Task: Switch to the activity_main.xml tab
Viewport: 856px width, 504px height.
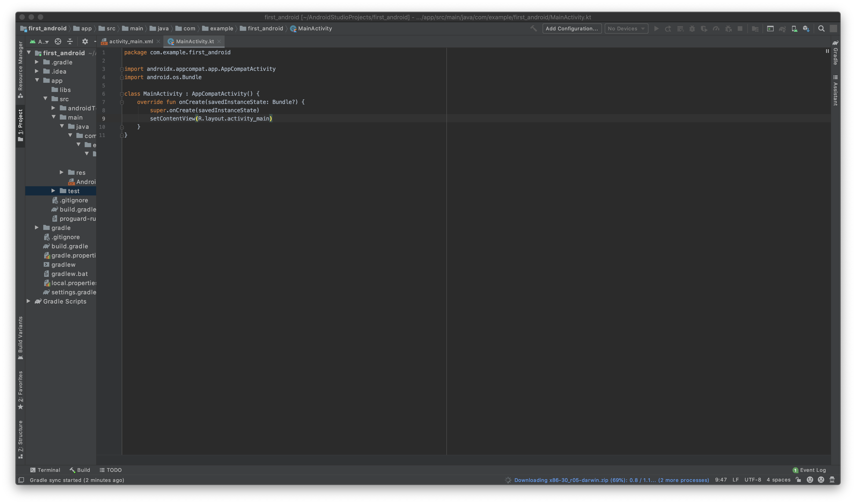Action: pos(131,41)
